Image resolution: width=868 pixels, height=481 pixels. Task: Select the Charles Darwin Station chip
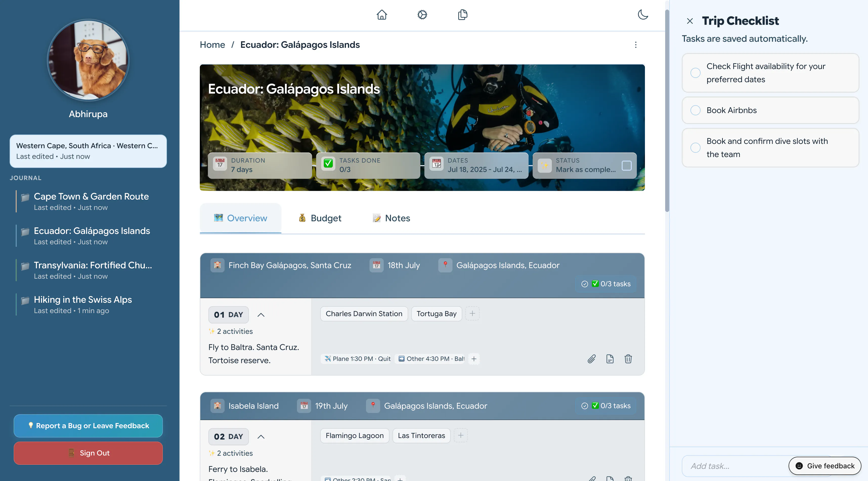(x=364, y=314)
